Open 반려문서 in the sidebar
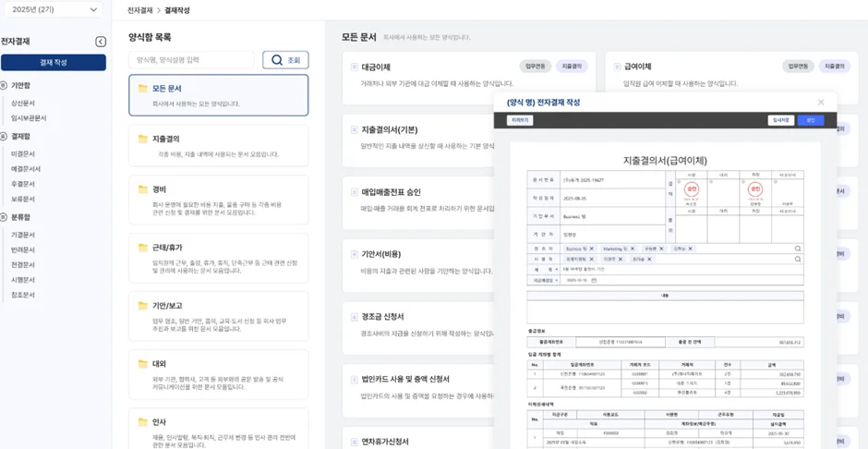This screenshot has height=449, width=868. point(23,249)
